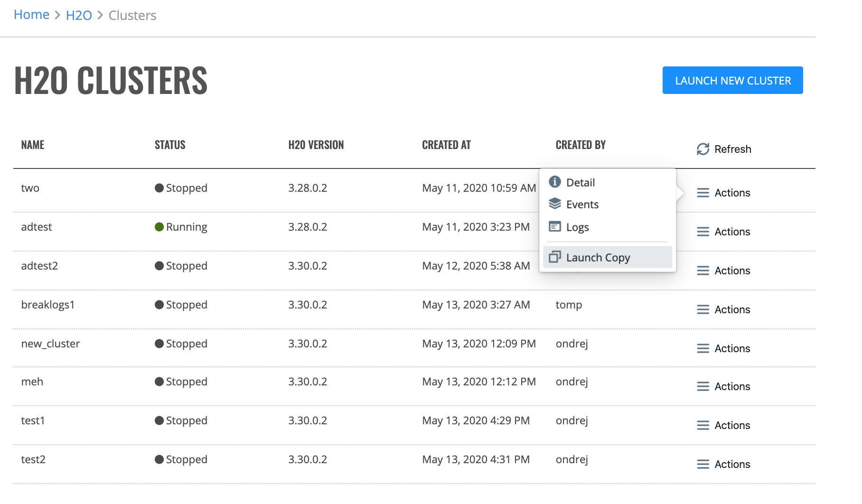
Task: Click the Stopped status dot for breaklogs1
Action: tap(159, 305)
